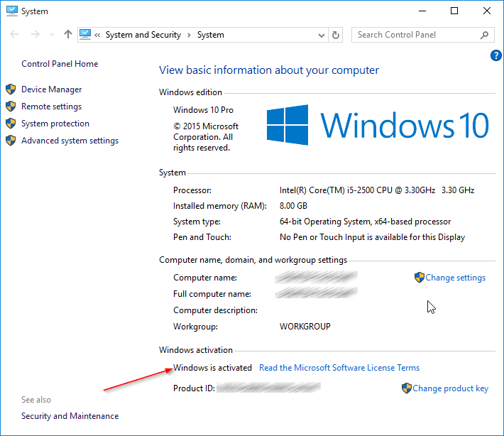Click the Change product key link
The width and height of the screenshot is (504, 436).
click(x=450, y=388)
